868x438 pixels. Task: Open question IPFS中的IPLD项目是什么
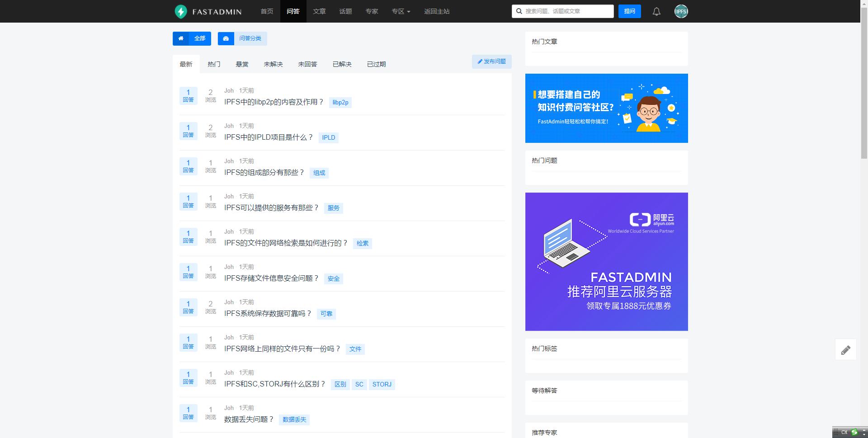(269, 137)
